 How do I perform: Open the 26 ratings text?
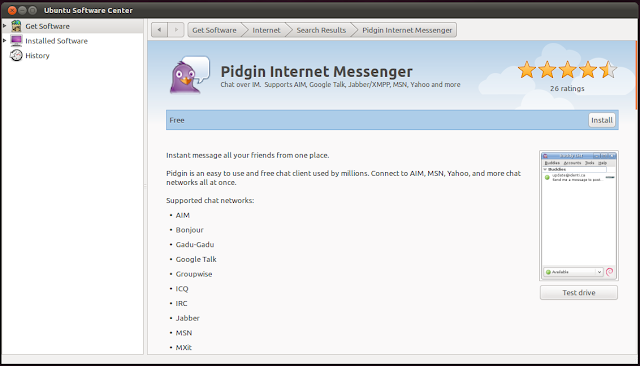pyautogui.click(x=567, y=89)
